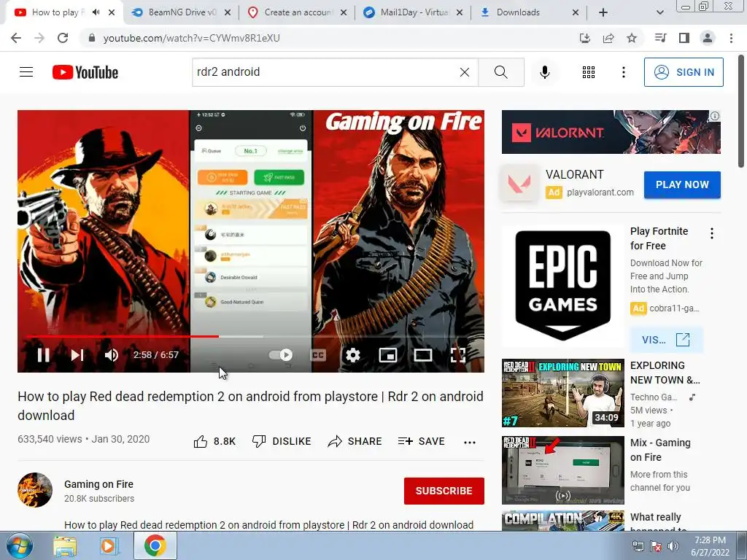
Task: Open system tray volume icon
Action: coord(673,546)
